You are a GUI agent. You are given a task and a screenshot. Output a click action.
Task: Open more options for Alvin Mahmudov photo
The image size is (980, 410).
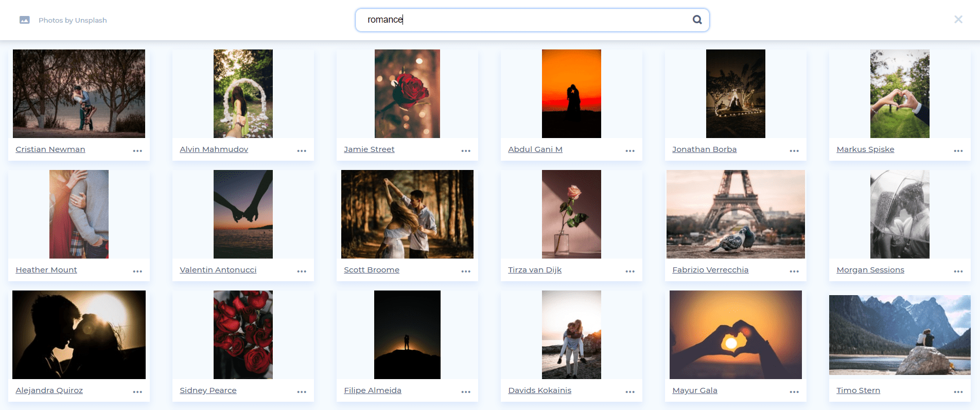(302, 151)
